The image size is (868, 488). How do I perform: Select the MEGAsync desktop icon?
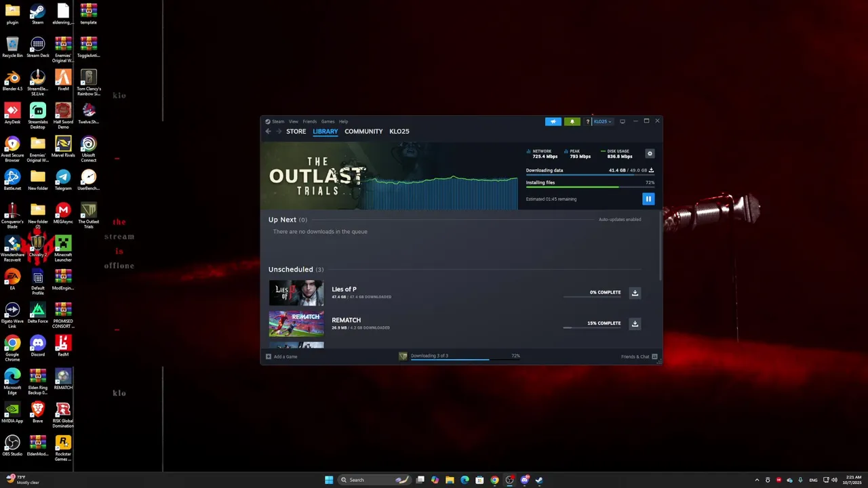63,213
